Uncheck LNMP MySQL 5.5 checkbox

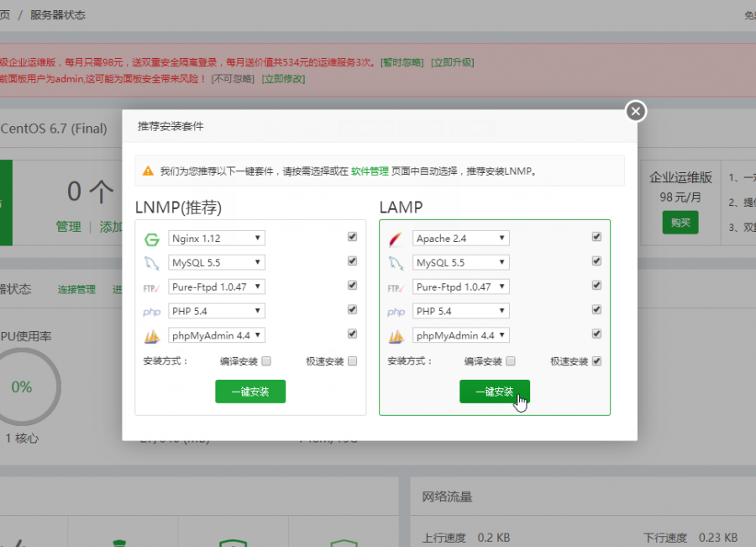(353, 261)
